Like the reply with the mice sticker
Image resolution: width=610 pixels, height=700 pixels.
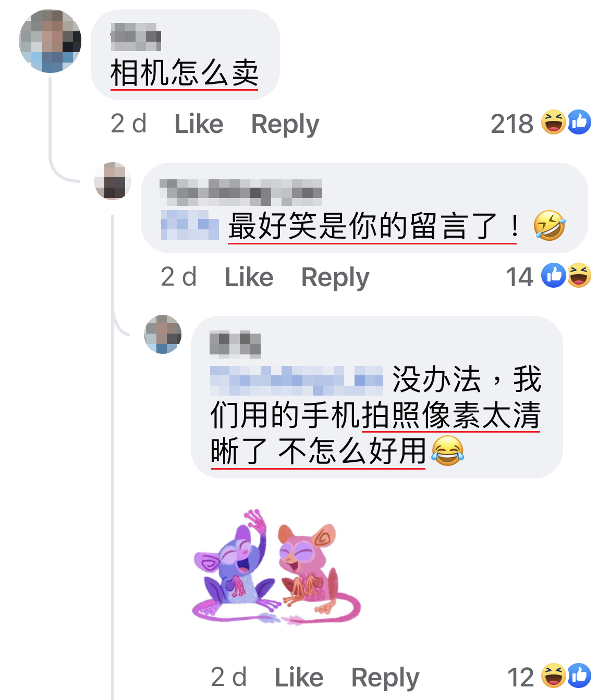point(299,678)
